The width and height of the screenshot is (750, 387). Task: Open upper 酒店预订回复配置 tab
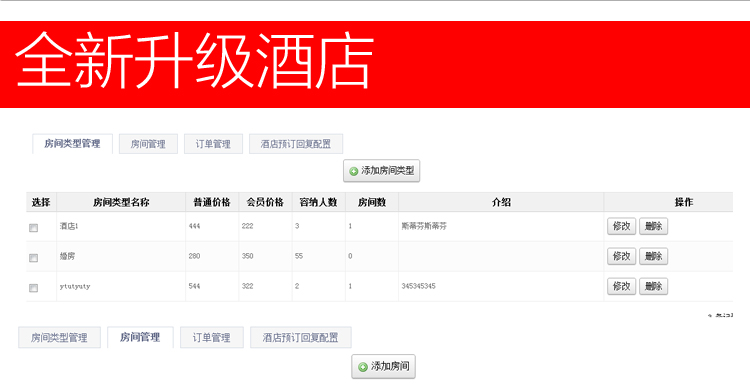pyautogui.click(x=296, y=144)
